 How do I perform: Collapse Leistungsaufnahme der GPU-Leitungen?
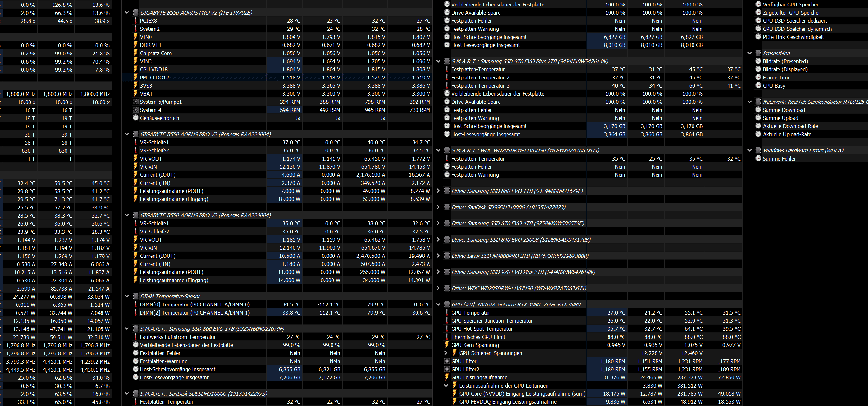coord(446,386)
